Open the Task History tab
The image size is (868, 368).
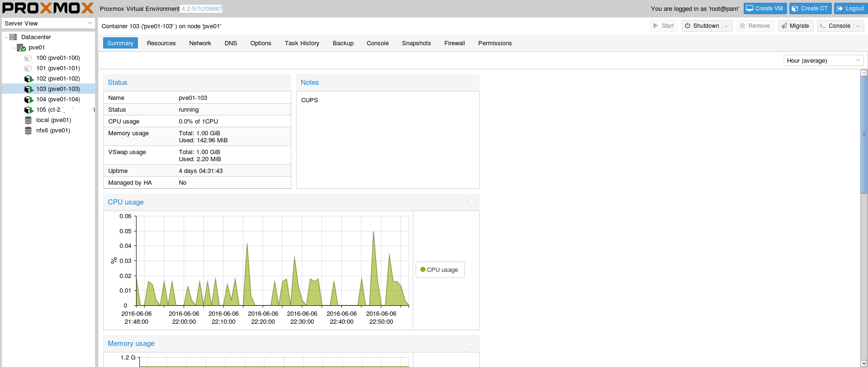tap(302, 43)
